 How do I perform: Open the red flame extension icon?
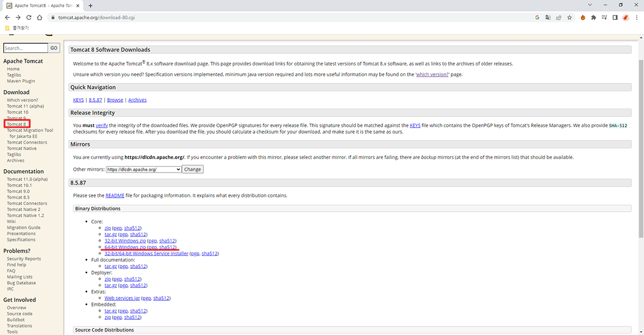583,18
